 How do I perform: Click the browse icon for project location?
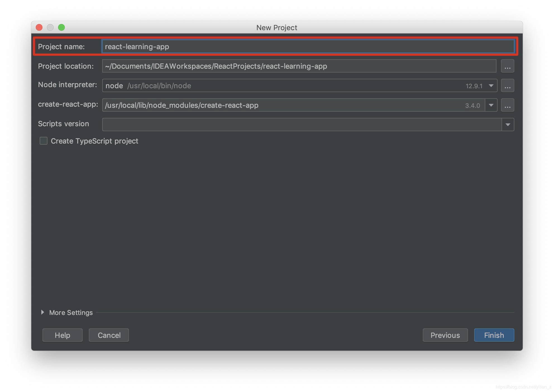coord(507,66)
